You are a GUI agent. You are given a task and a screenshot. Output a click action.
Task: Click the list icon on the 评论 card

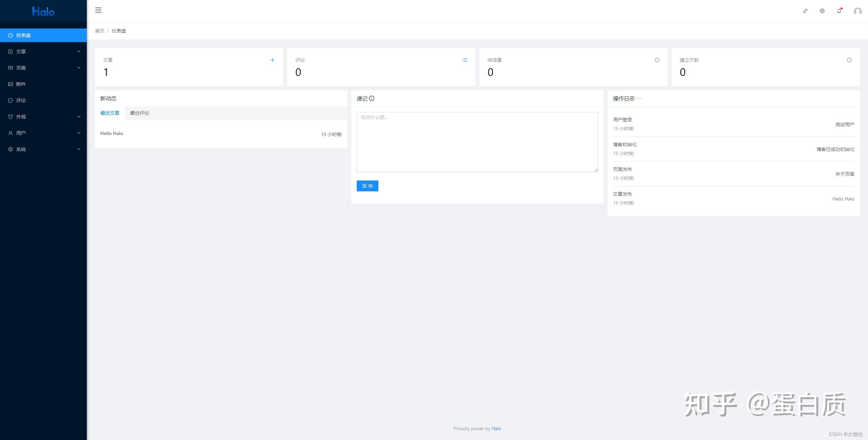tap(465, 60)
